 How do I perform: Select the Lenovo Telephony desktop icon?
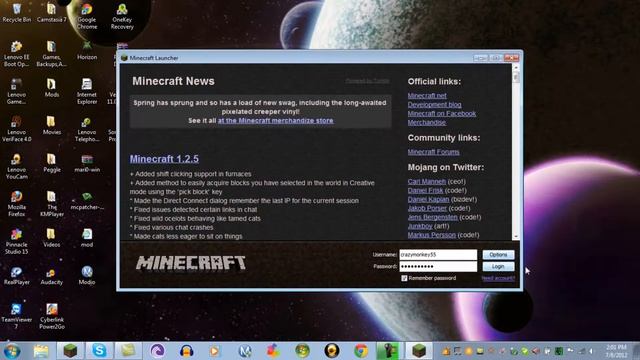(x=87, y=128)
